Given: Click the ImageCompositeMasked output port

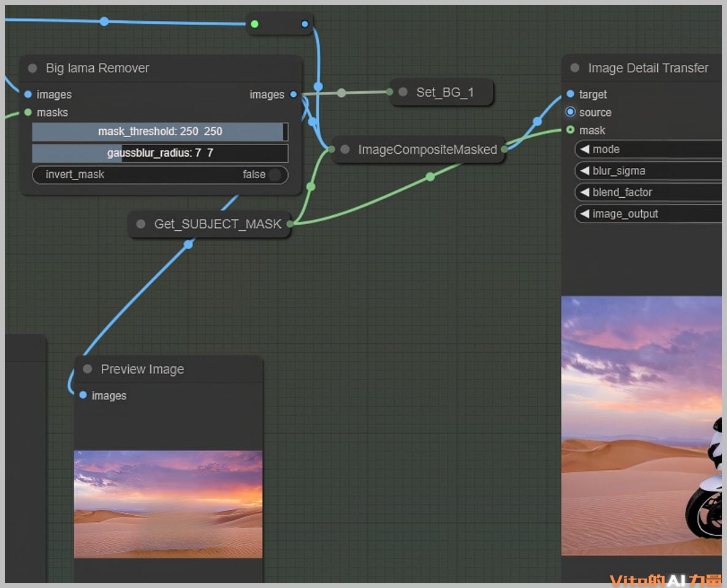Looking at the screenshot, I should tap(504, 149).
